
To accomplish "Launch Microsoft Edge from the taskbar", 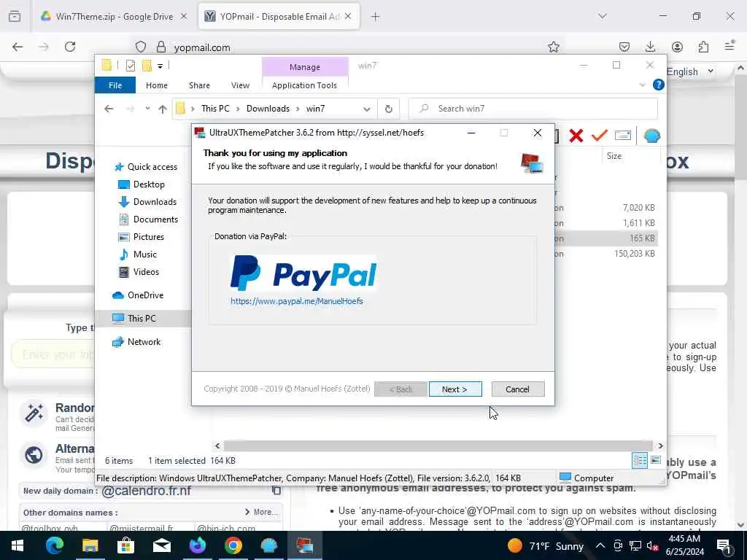I will click(x=54, y=545).
